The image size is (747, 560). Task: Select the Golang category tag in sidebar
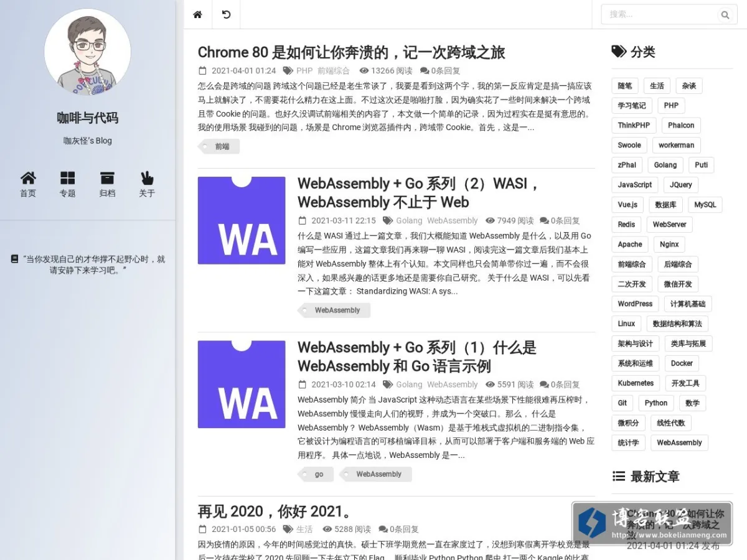point(665,166)
